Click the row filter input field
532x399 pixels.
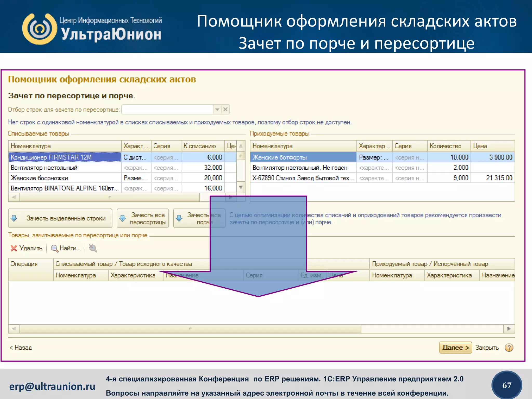(x=168, y=109)
